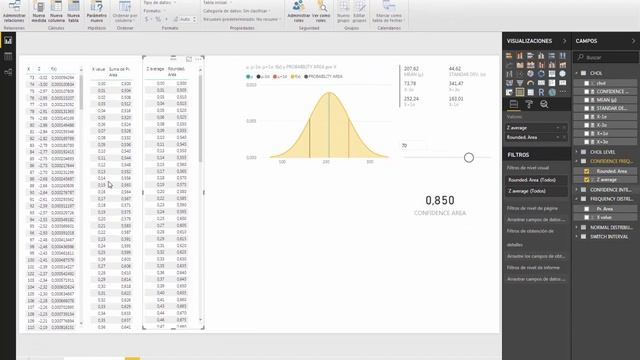The height and width of the screenshot is (360, 640).
Task: Check the Pr. Area field checkbox
Action: [587, 209]
